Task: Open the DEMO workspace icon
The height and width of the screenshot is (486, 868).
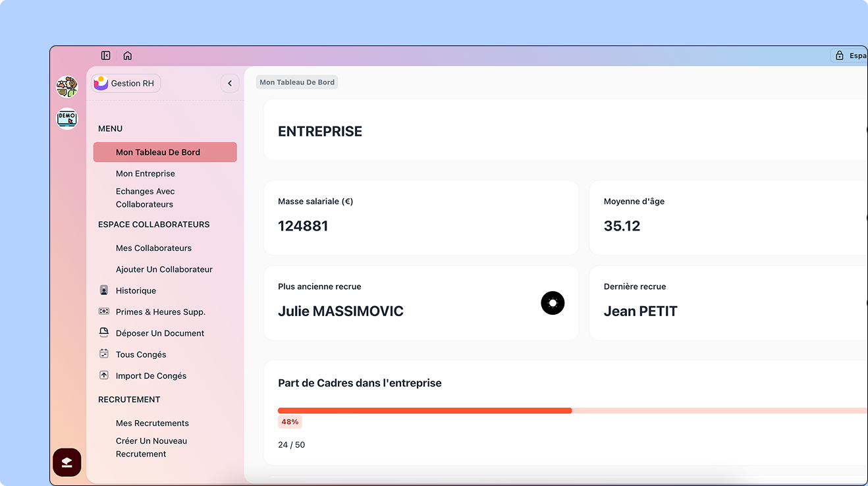Action: pos(67,119)
